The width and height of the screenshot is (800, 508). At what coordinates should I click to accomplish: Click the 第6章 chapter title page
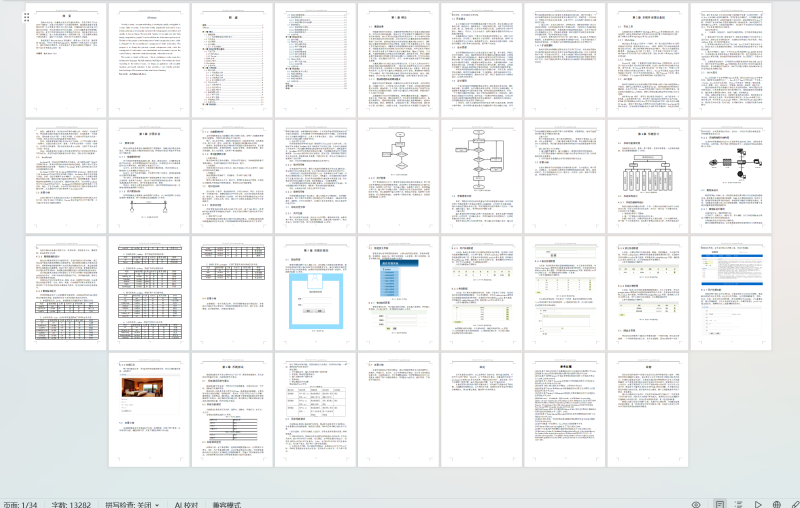click(x=232, y=410)
